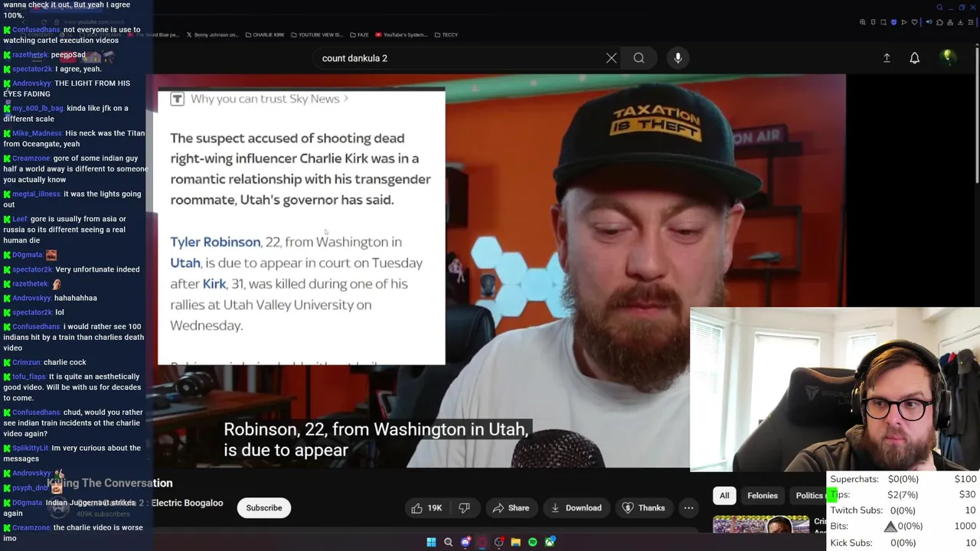
Task: Open more actions three-dot menu
Action: point(688,508)
